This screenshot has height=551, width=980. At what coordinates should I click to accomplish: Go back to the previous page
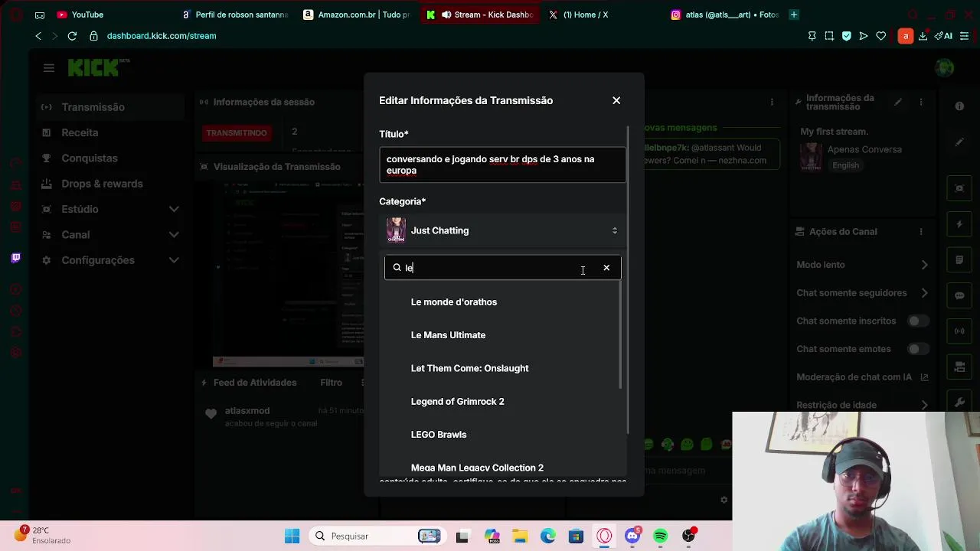[38, 36]
